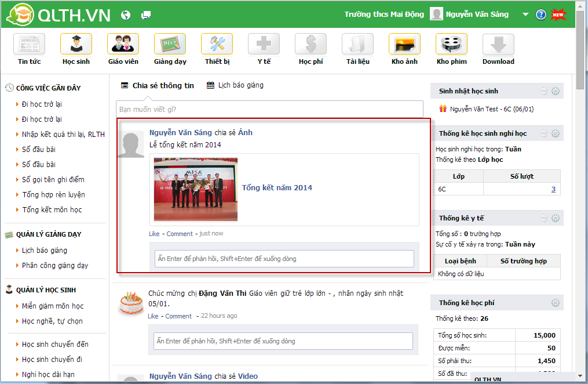The width and height of the screenshot is (588, 384).
Task: Open Học nghề, tự chọn
Action: tap(52, 321)
